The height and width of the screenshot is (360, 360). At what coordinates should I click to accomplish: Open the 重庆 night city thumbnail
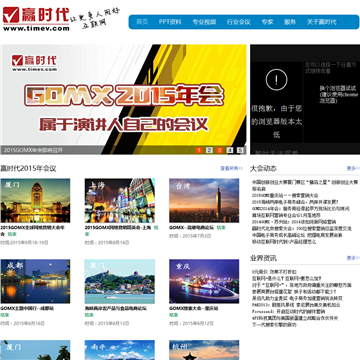click(204, 281)
